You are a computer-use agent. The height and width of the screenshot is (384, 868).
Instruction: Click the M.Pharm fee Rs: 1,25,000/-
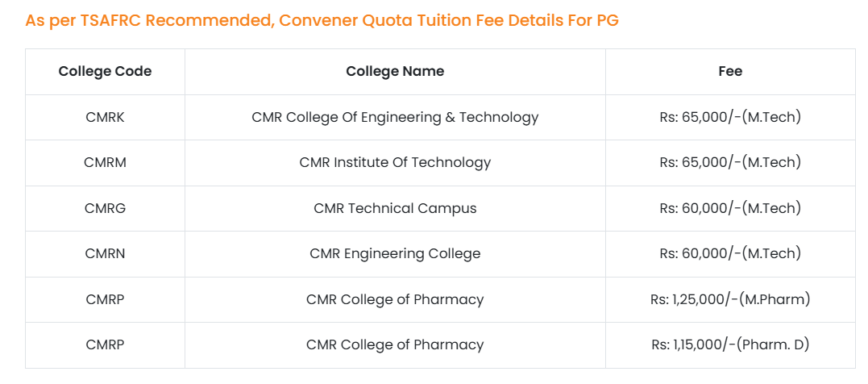730,299
